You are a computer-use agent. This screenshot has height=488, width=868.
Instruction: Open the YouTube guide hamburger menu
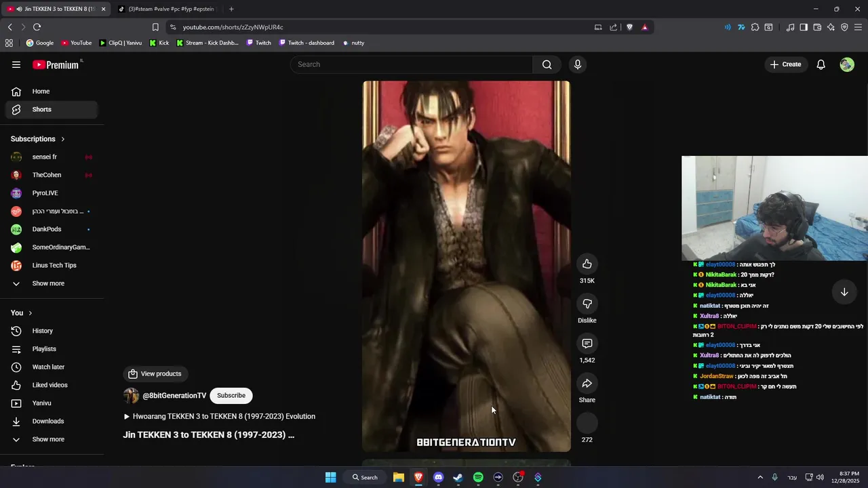[16, 64]
